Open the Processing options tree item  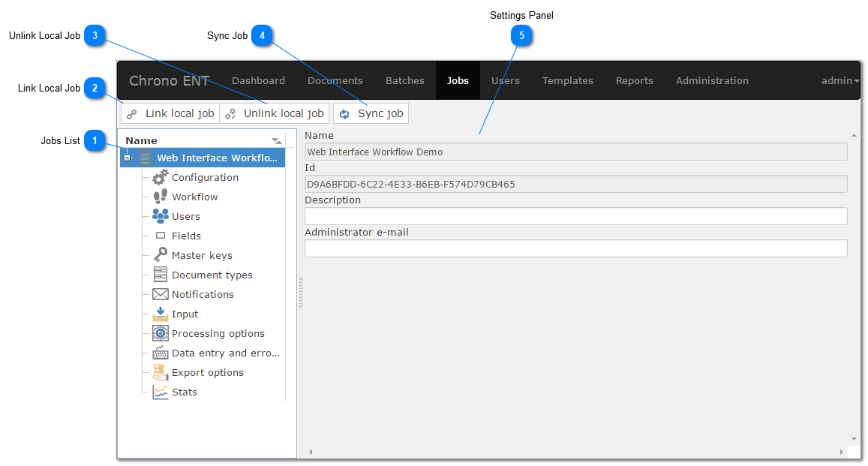point(218,334)
